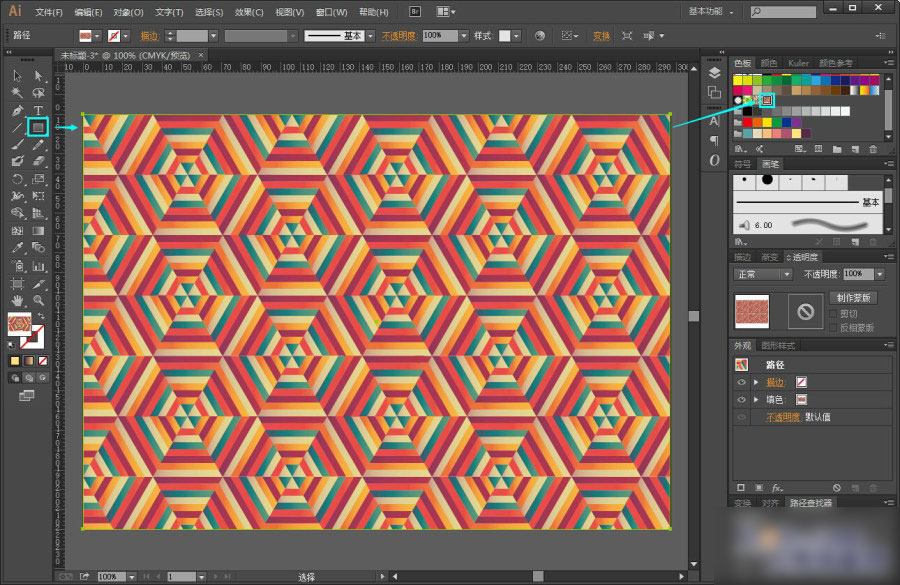Click the fx add effect icon

(777, 487)
